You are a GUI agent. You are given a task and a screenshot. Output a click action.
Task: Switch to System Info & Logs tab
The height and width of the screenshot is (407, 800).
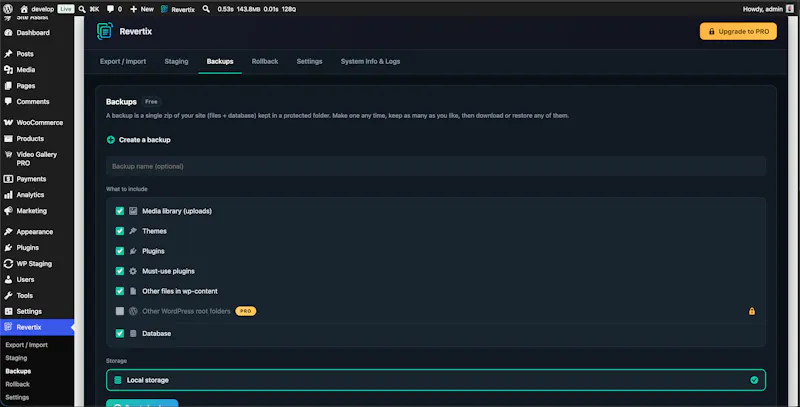(x=370, y=61)
